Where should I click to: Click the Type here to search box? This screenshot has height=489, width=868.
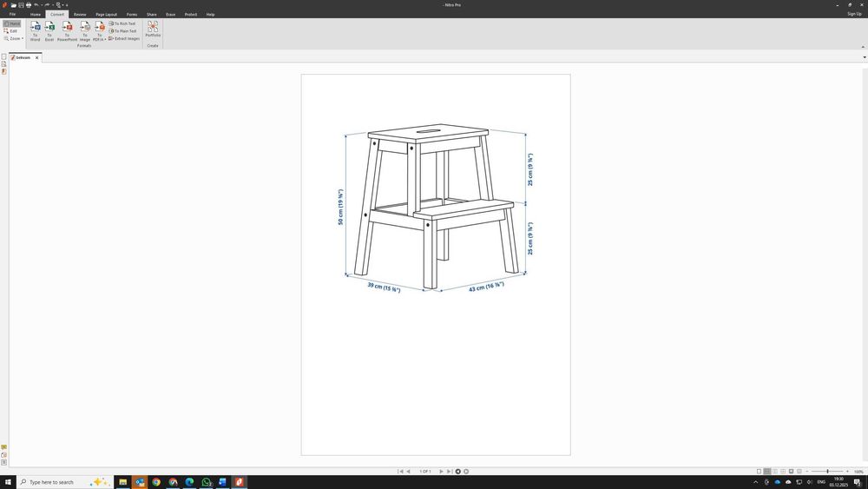tap(65, 482)
